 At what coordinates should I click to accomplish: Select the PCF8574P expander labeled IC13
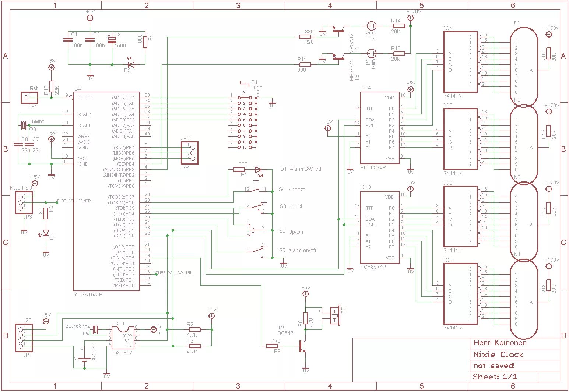tap(380, 227)
